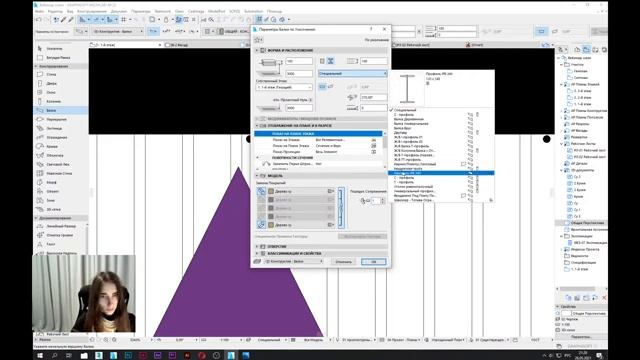Select checked 'Специальный' entry in profile list
Image resolution: width=640 pixels, height=360 pixels.
(405, 110)
